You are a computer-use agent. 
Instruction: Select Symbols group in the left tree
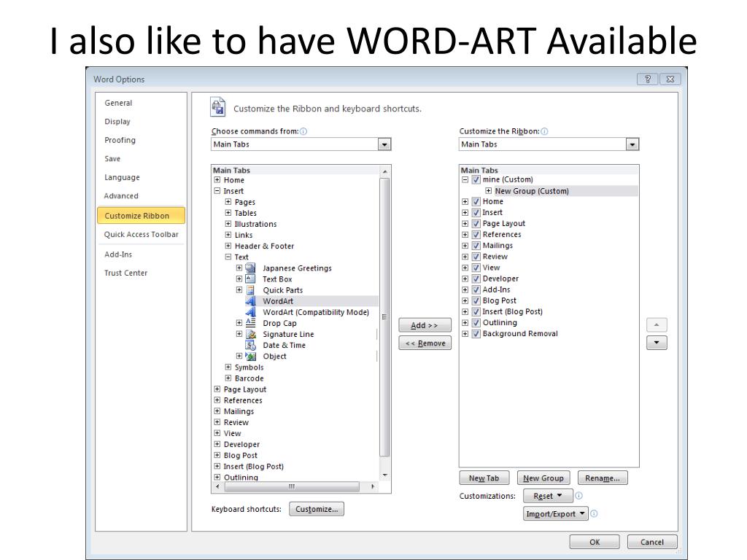point(249,367)
